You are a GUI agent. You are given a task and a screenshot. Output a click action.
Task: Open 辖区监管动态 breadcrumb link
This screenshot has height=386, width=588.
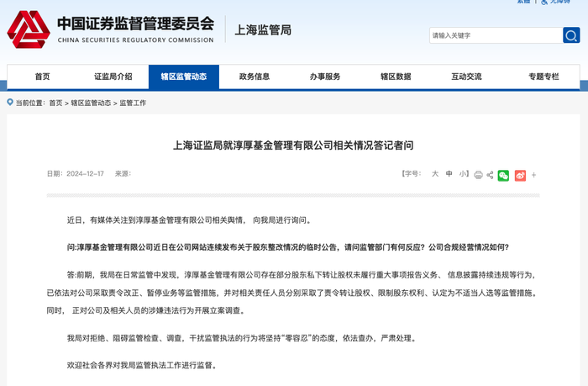[91, 103]
